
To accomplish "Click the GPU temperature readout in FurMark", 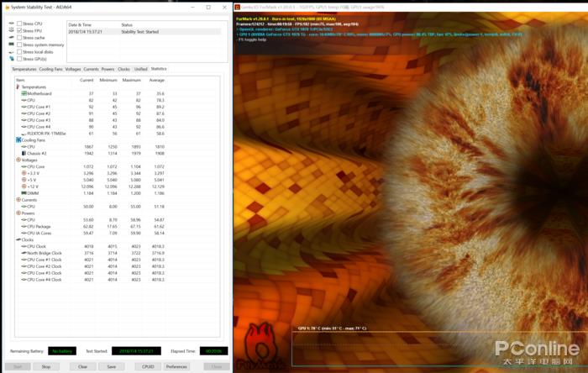I will [x=332, y=328].
